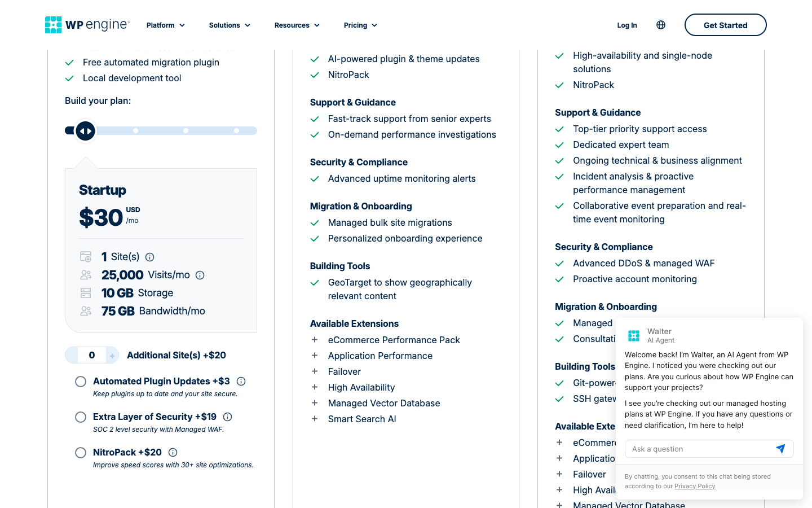Click Top-tier priority support access text

[x=640, y=129]
